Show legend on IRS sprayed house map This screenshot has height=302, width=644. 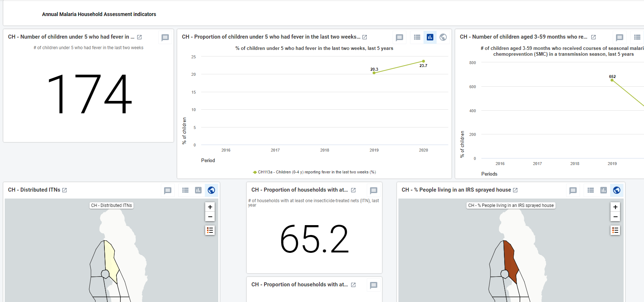pos(615,230)
